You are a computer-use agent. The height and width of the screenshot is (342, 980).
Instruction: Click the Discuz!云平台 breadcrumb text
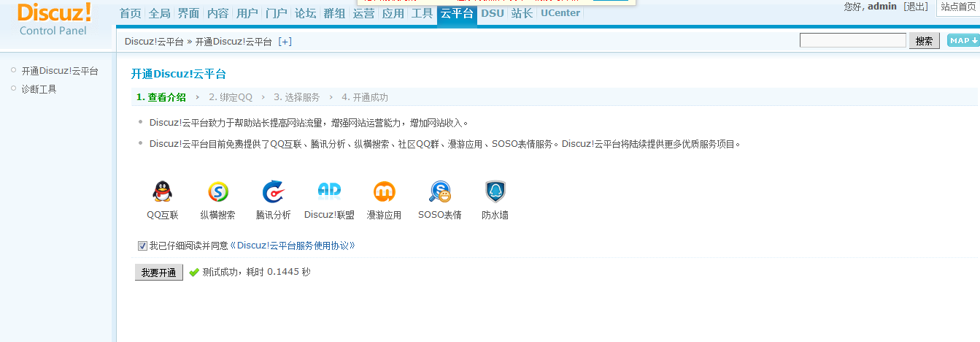(x=154, y=42)
